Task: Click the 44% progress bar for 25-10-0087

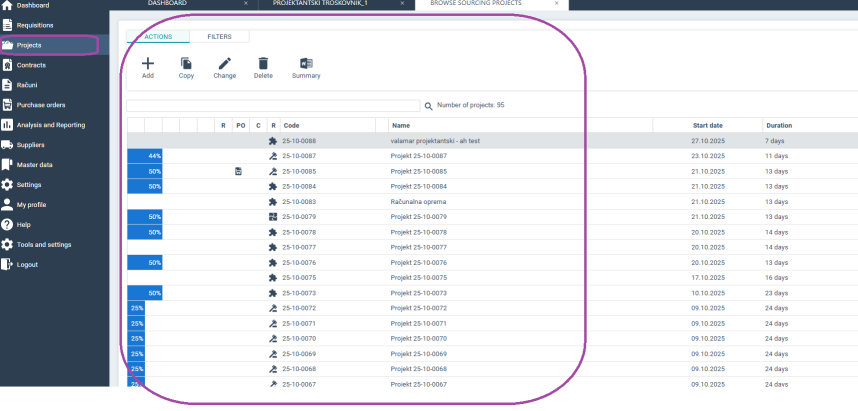Action: pos(145,156)
